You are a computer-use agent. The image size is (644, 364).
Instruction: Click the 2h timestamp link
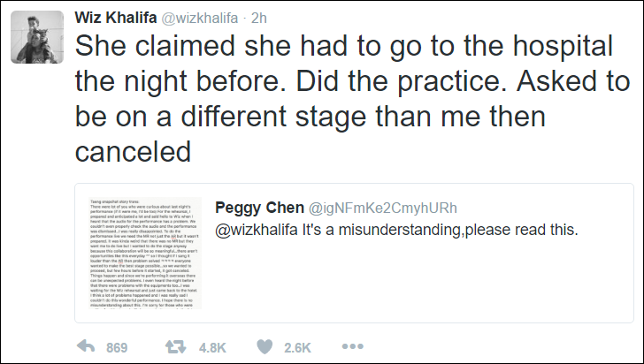pyautogui.click(x=258, y=18)
